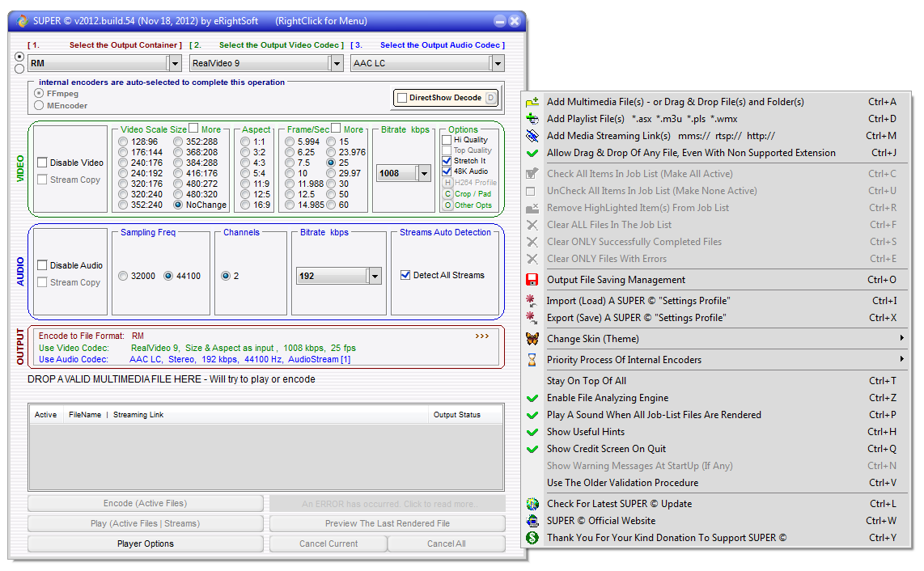The image size is (924, 571).
Task: Uncheck Detect All Streams
Action: pyautogui.click(x=405, y=275)
